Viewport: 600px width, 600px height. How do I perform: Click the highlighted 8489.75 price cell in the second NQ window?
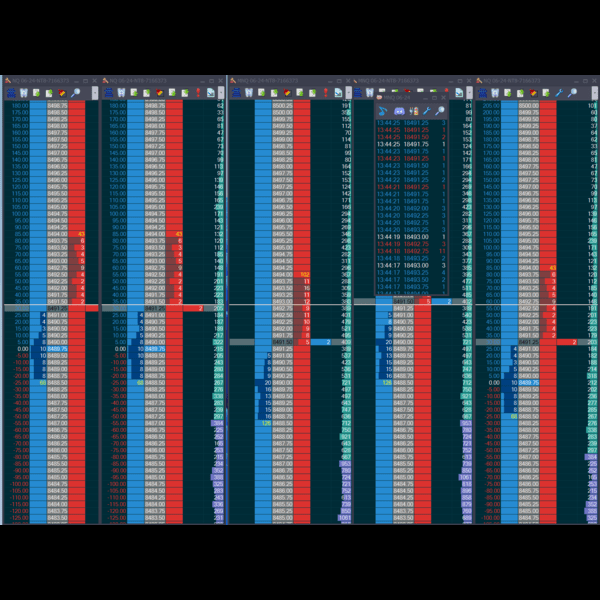point(155,349)
